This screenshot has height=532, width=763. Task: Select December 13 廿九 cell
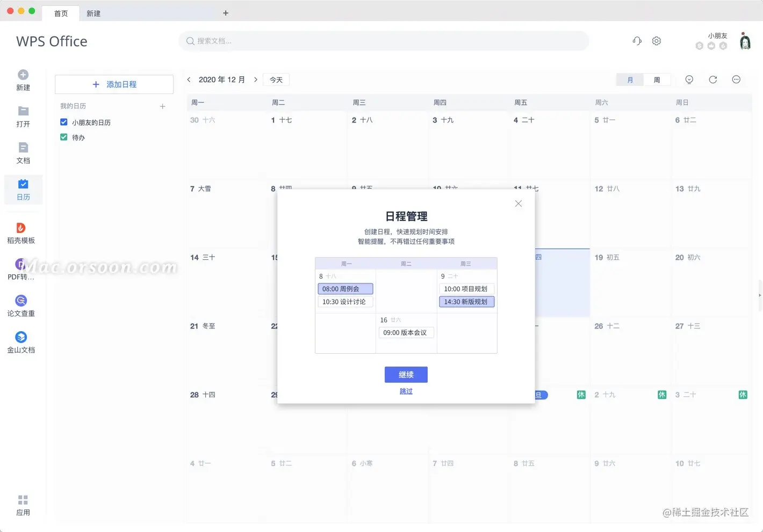tap(711, 214)
